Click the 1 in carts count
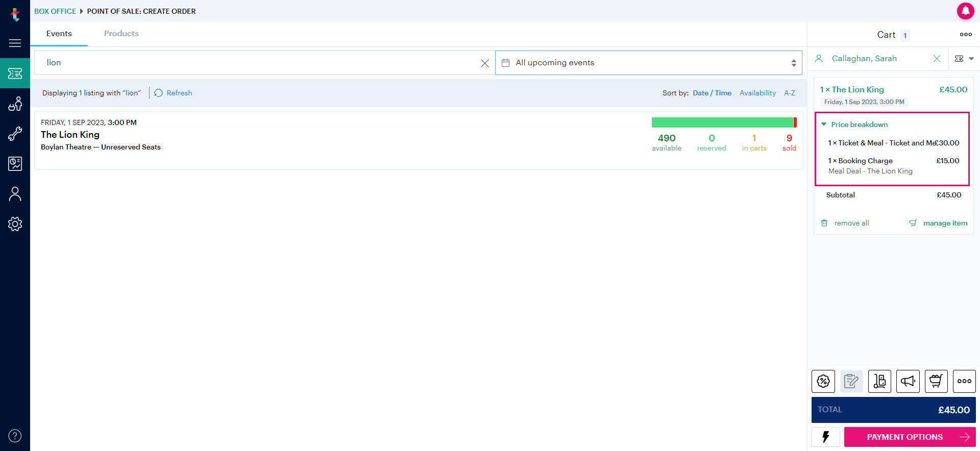 pyautogui.click(x=754, y=142)
